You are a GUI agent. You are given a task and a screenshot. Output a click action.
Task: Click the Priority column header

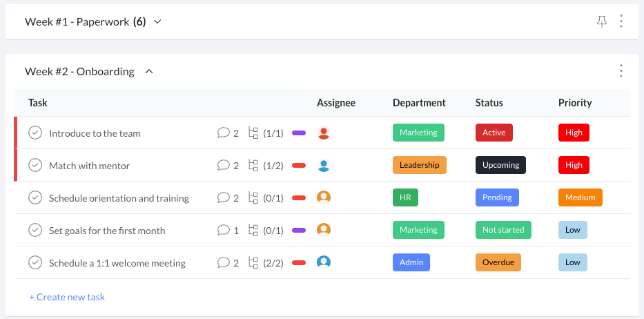[575, 103]
